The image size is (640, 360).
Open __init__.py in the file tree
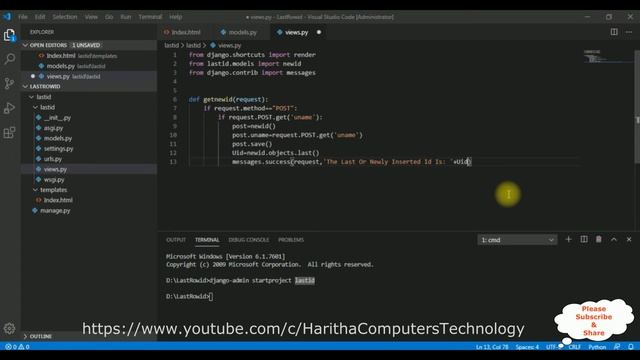pos(57,118)
